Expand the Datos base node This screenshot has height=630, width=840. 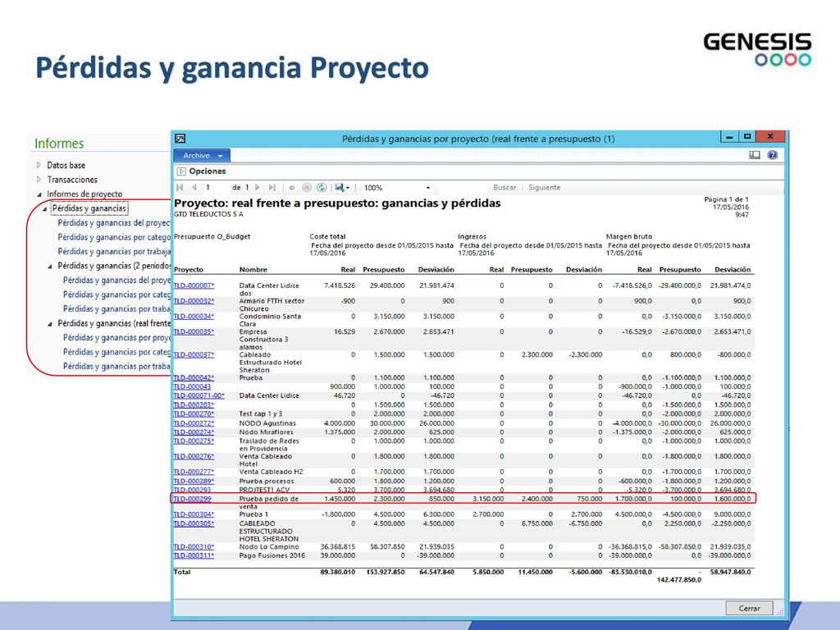pyautogui.click(x=39, y=165)
